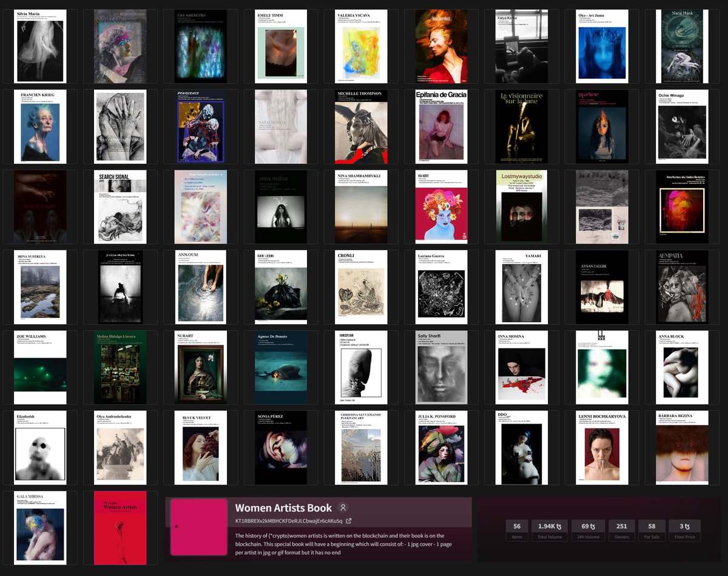This screenshot has width=728, height=576.
Task: Open the LENNI BOCHKARYOVA artwork page
Action: point(602,447)
